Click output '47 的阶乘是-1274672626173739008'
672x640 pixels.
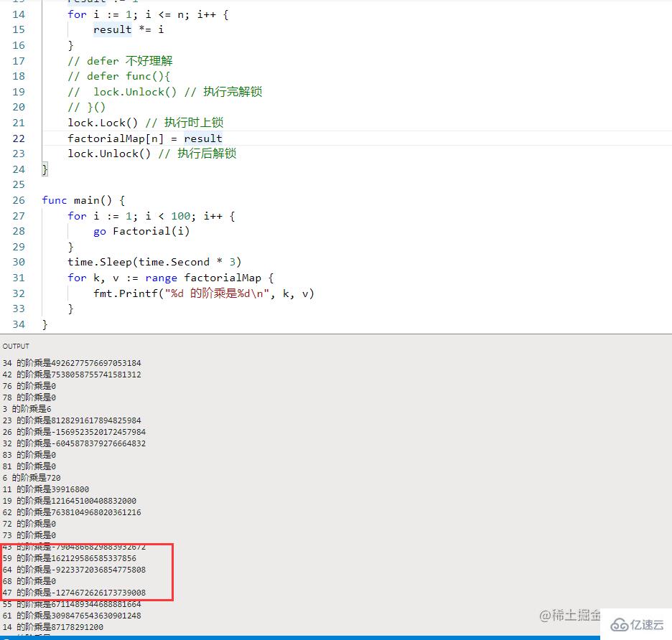tap(74, 593)
